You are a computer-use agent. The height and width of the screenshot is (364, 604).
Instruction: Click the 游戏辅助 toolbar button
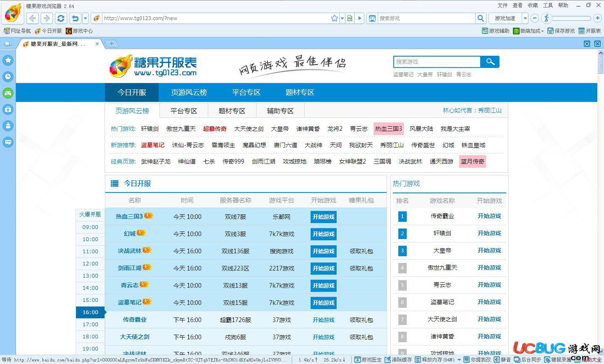[496, 31]
